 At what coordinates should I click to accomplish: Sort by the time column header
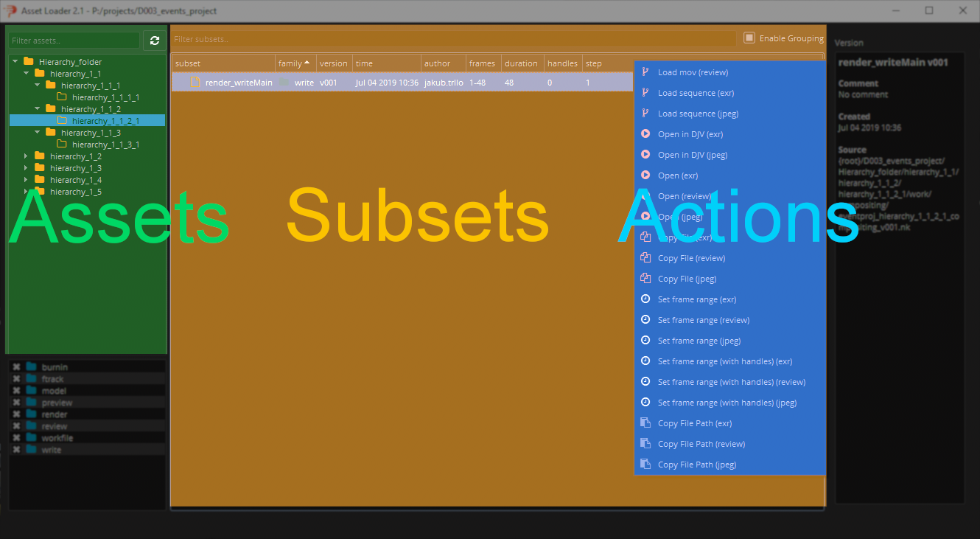387,63
